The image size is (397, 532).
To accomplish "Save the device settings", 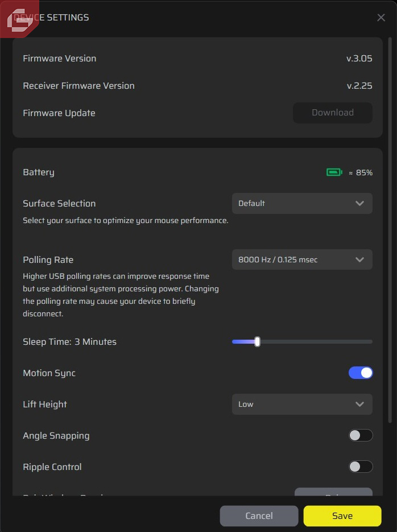I will tap(342, 515).
